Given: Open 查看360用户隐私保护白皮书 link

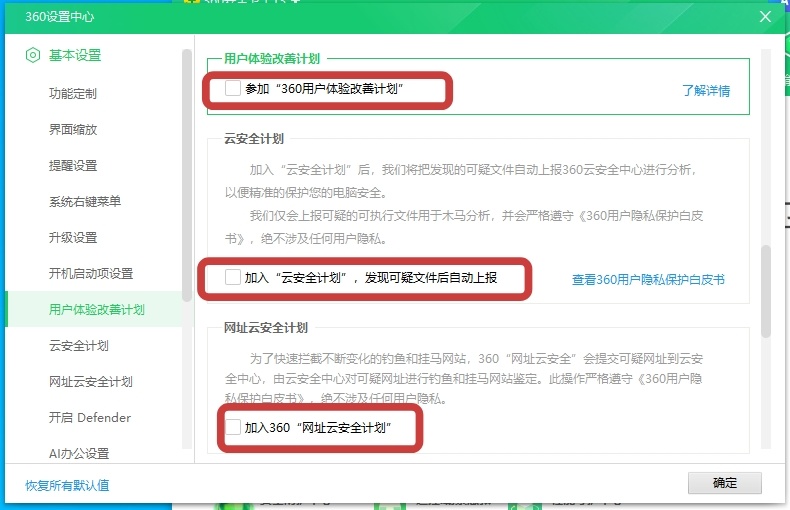Looking at the screenshot, I should [648, 280].
